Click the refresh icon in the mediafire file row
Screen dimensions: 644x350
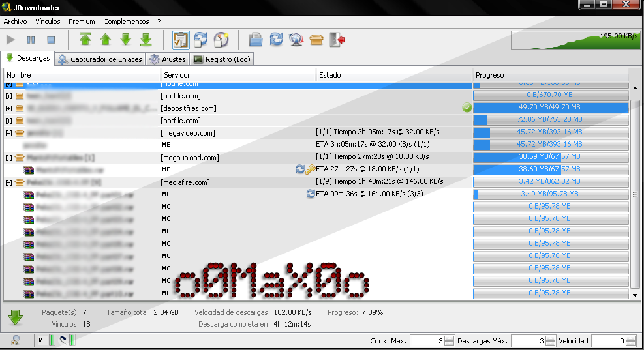(311, 194)
